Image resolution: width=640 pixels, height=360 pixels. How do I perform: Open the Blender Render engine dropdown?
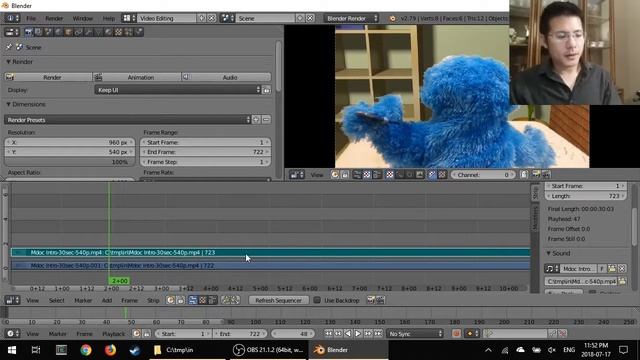[351, 18]
